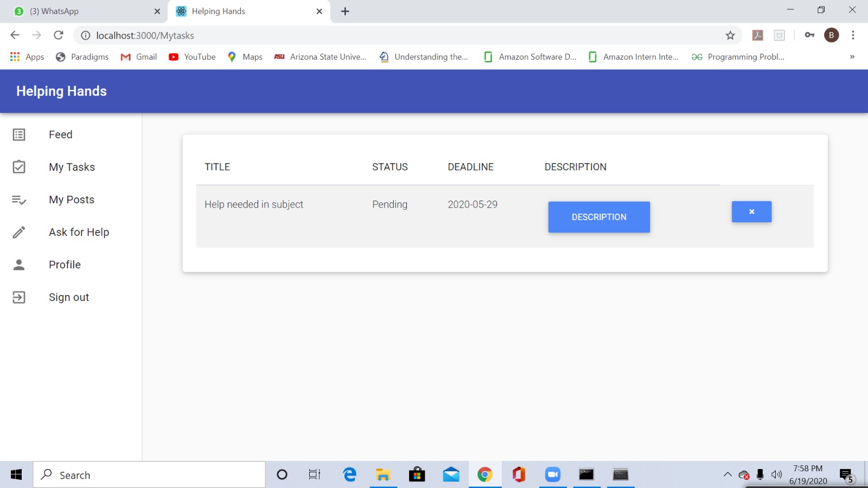Launch Microsoft Edge from taskbar
This screenshot has width=868, height=488.
point(350,475)
